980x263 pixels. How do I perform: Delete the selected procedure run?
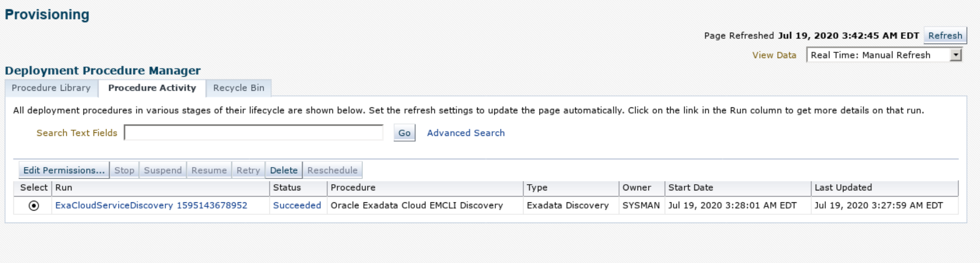(x=283, y=170)
